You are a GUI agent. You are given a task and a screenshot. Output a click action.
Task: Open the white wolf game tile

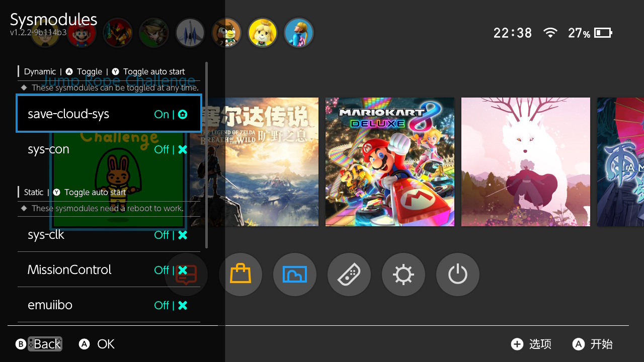[x=526, y=162]
